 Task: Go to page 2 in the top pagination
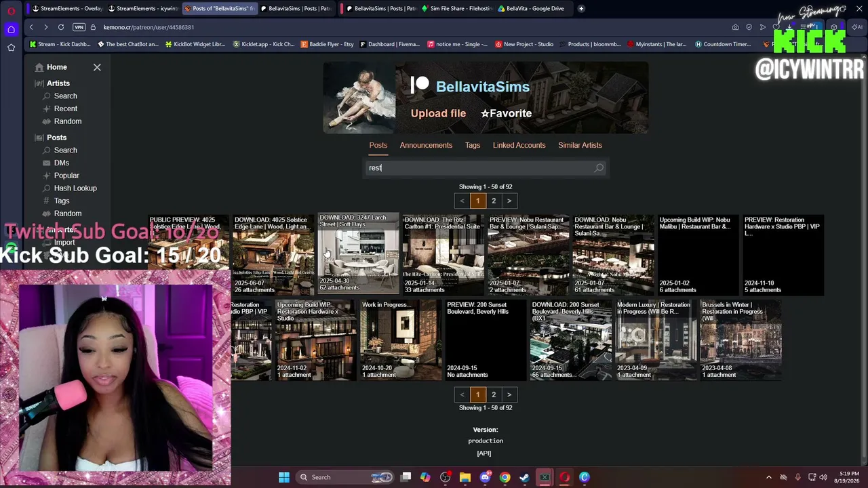click(494, 201)
